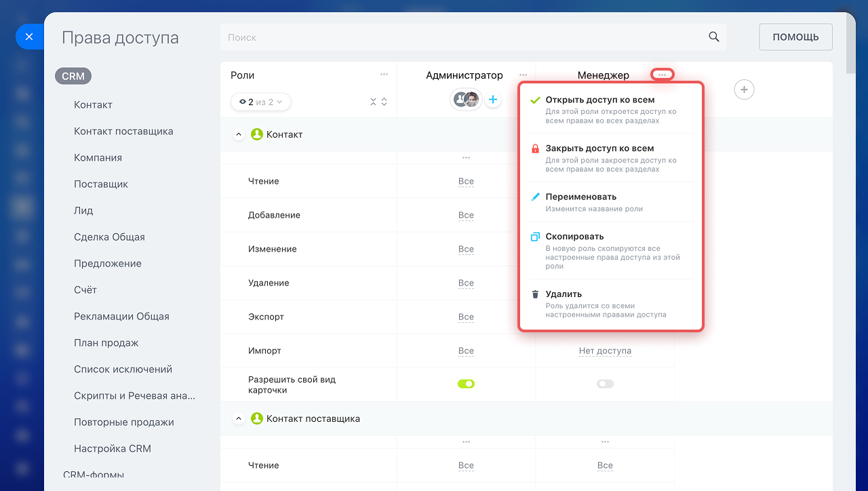Open three-dot menu in Роли header
868x491 pixels.
coord(384,75)
